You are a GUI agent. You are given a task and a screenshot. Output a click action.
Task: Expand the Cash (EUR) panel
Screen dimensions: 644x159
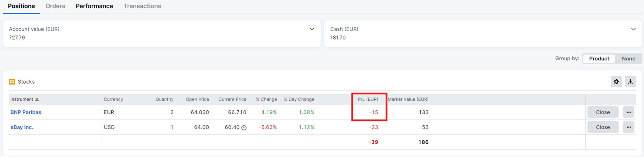pyautogui.click(x=633, y=29)
